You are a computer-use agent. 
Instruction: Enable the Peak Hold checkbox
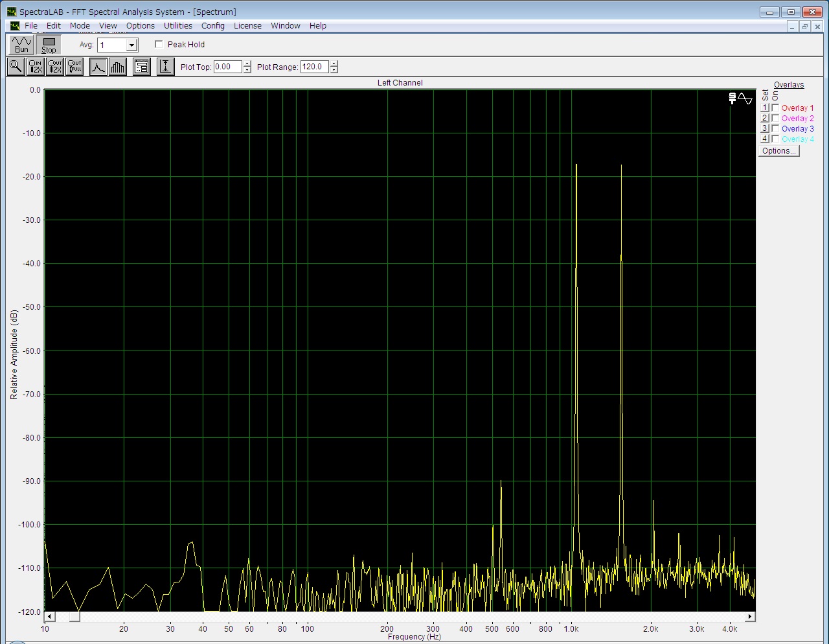(x=159, y=45)
